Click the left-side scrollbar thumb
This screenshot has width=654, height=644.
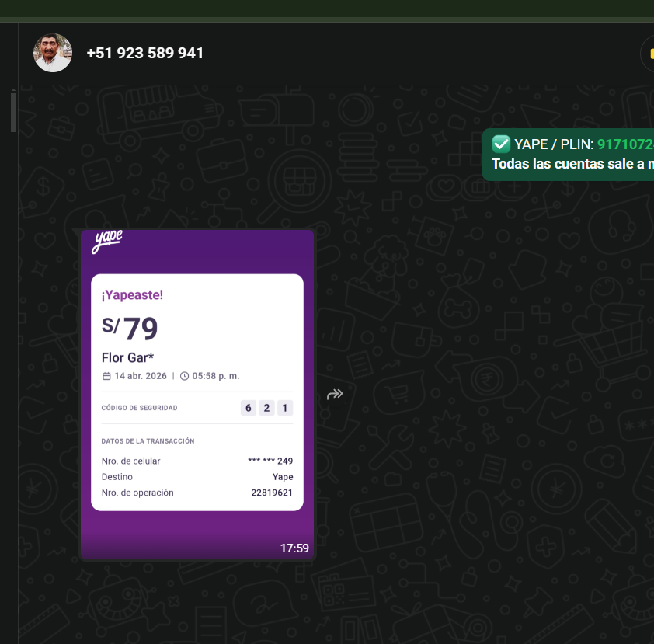point(13,112)
